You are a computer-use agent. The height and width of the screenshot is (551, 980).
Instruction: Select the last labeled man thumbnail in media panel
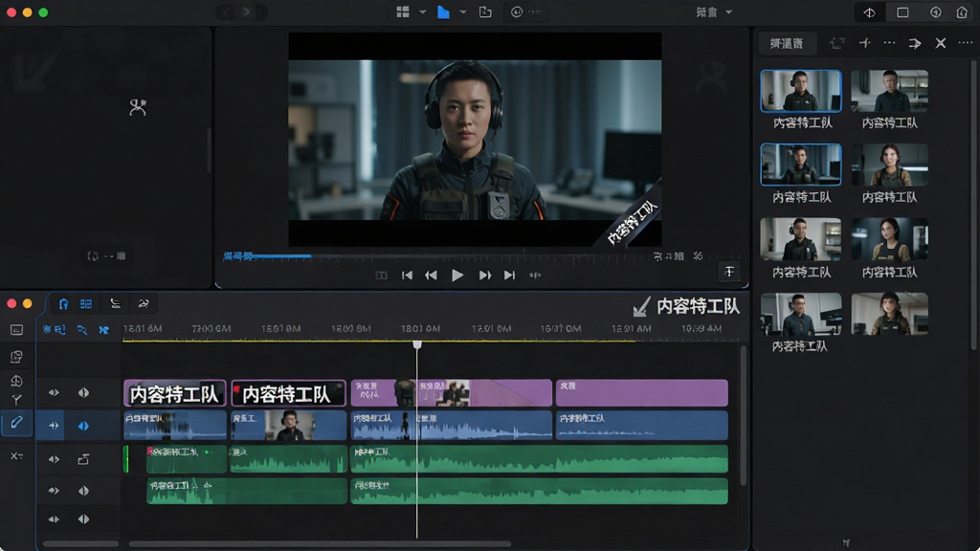click(x=801, y=314)
